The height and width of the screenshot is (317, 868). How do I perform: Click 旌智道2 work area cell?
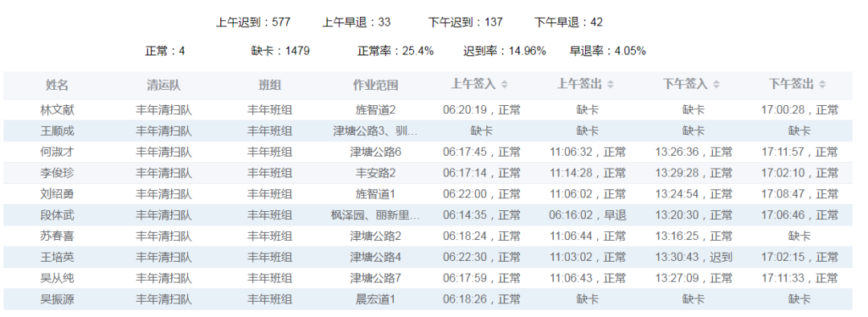[376, 109]
